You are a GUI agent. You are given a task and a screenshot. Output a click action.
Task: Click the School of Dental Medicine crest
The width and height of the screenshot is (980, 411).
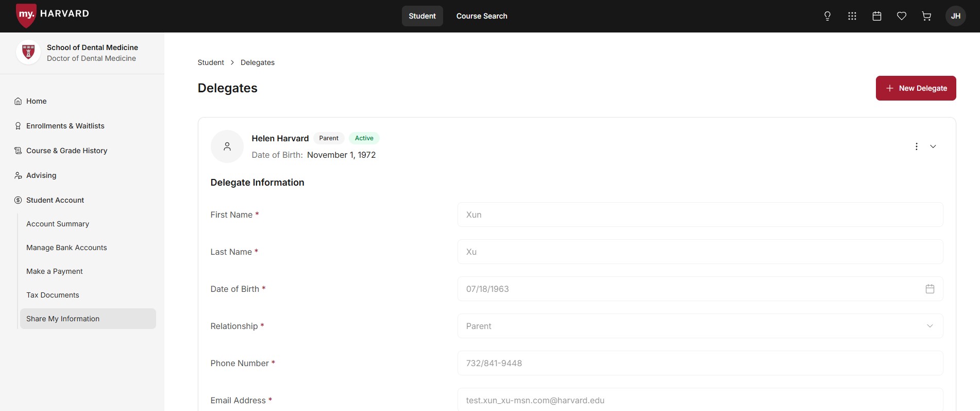coord(28,52)
